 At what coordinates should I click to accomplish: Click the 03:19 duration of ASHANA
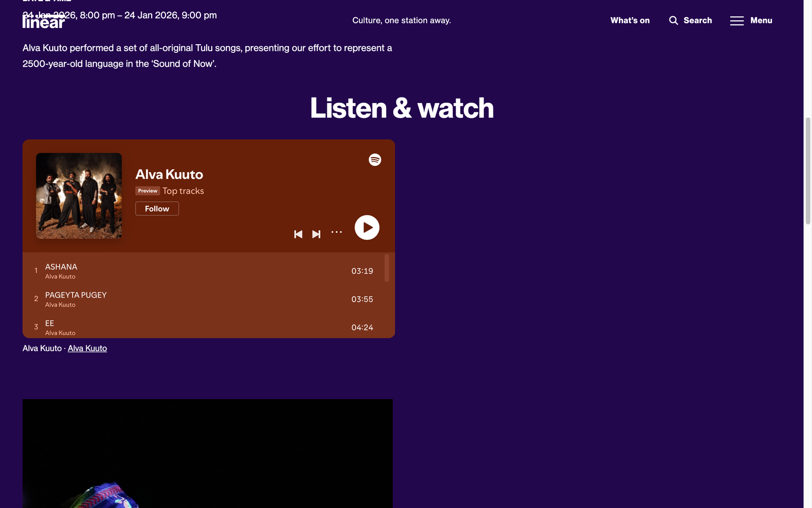coord(362,271)
